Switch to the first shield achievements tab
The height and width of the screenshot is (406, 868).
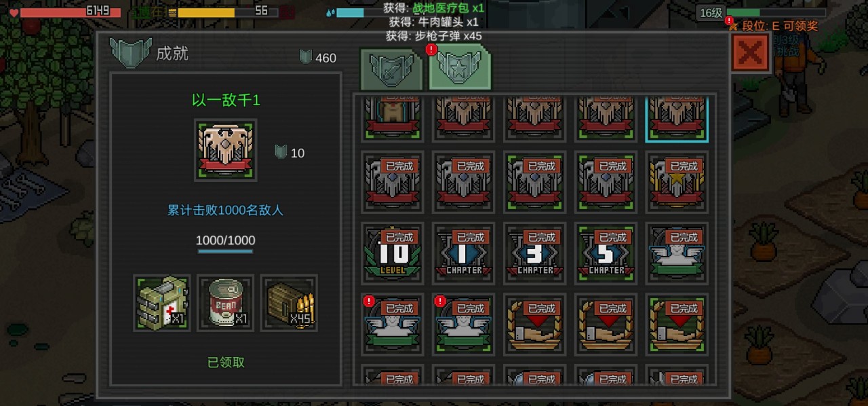coord(391,69)
